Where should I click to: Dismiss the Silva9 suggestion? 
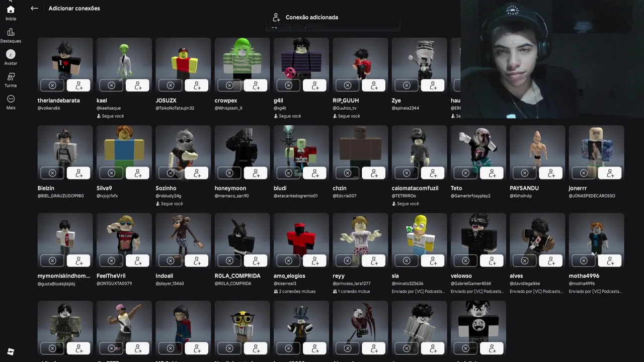click(111, 173)
